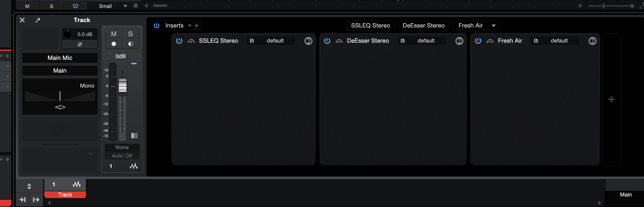Open the SSLEQ Stereo sidechain icon

[x=191, y=41]
